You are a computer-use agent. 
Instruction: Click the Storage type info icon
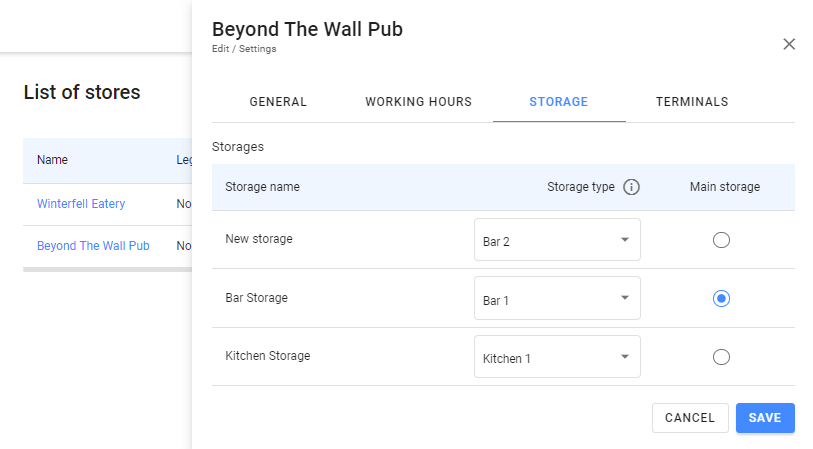631,187
